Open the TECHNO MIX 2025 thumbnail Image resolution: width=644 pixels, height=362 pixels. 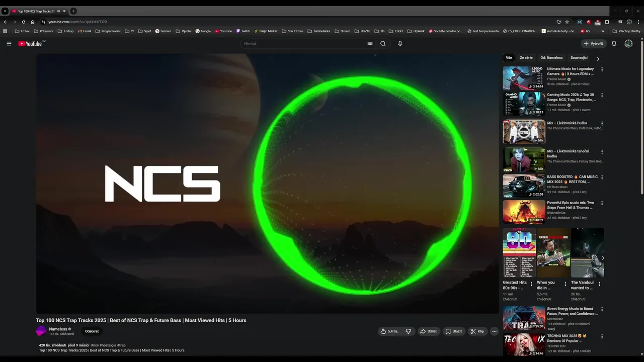tap(524, 344)
